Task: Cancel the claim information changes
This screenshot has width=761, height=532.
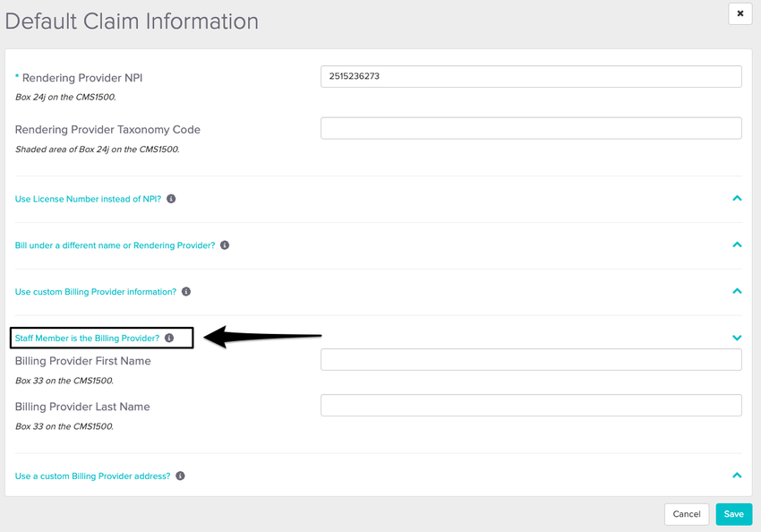Action: (686, 514)
